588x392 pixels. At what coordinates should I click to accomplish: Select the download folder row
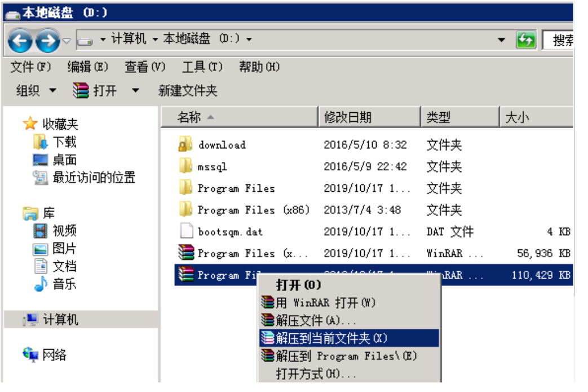tap(374, 145)
